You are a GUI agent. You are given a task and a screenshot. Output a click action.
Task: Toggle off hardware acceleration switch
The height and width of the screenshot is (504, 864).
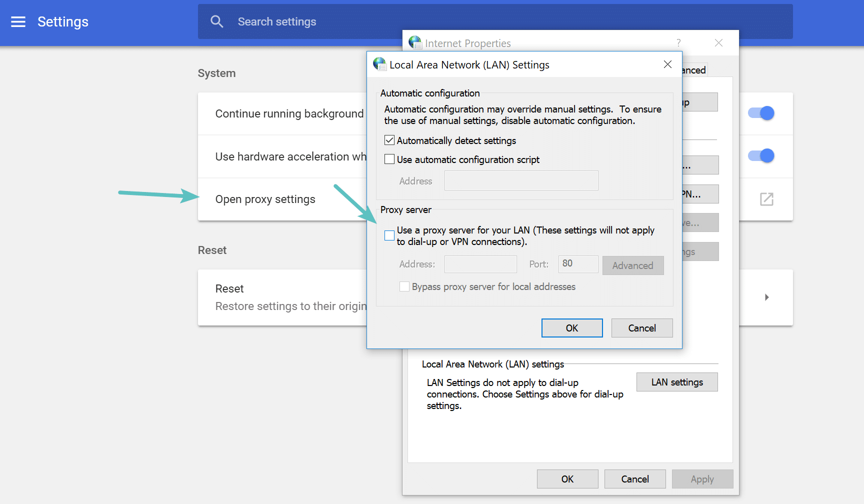point(760,155)
